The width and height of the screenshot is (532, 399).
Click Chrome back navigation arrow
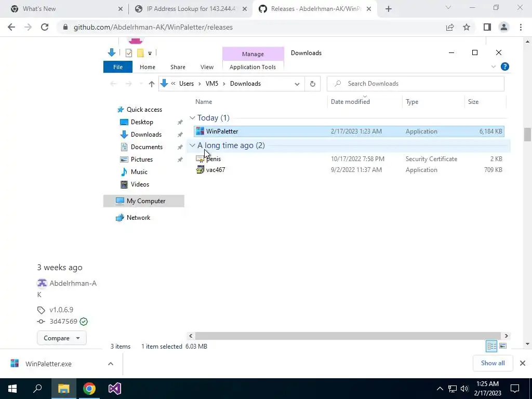point(11,27)
